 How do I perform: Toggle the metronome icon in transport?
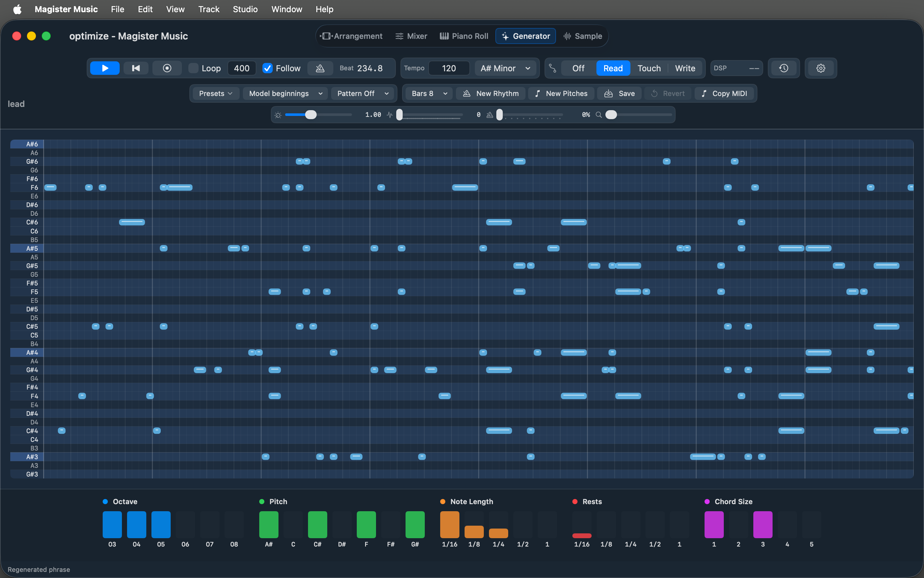[320, 68]
